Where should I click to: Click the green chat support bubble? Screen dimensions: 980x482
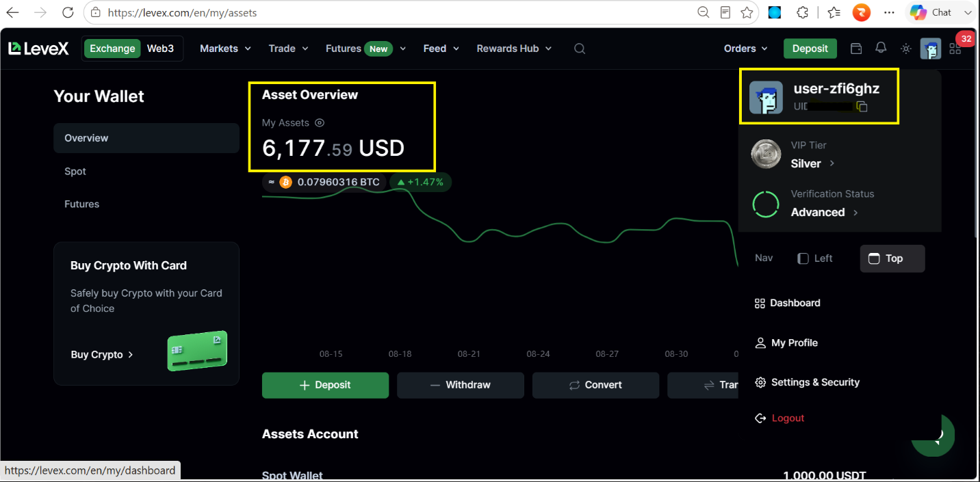pyautogui.click(x=933, y=435)
